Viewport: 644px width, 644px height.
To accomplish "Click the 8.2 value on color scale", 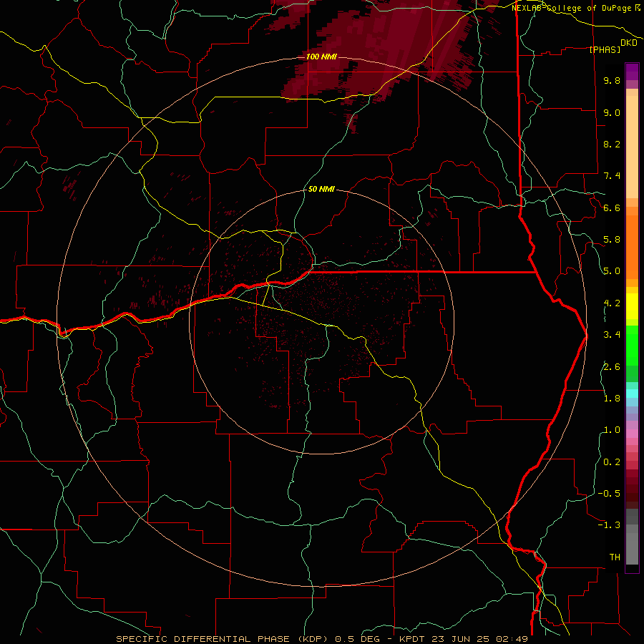I will coord(612,144).
